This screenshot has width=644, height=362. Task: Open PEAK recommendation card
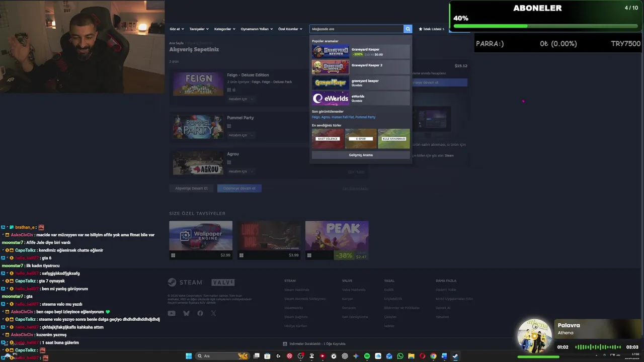(x=337, y=240)
